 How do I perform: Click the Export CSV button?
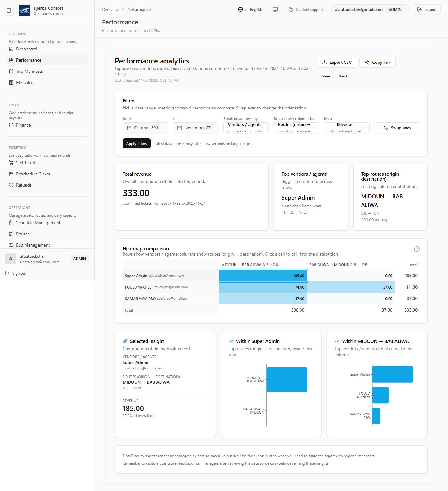[336, 62]
